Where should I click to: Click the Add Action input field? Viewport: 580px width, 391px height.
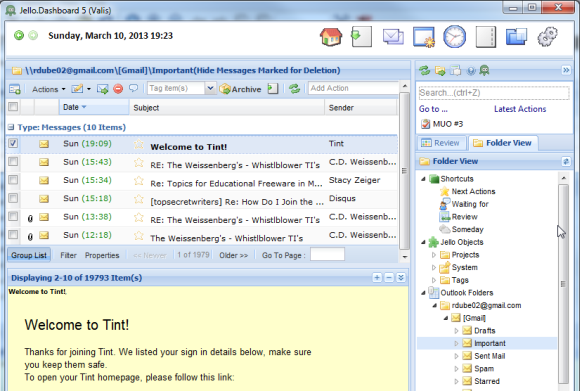[x=353, y=88]
